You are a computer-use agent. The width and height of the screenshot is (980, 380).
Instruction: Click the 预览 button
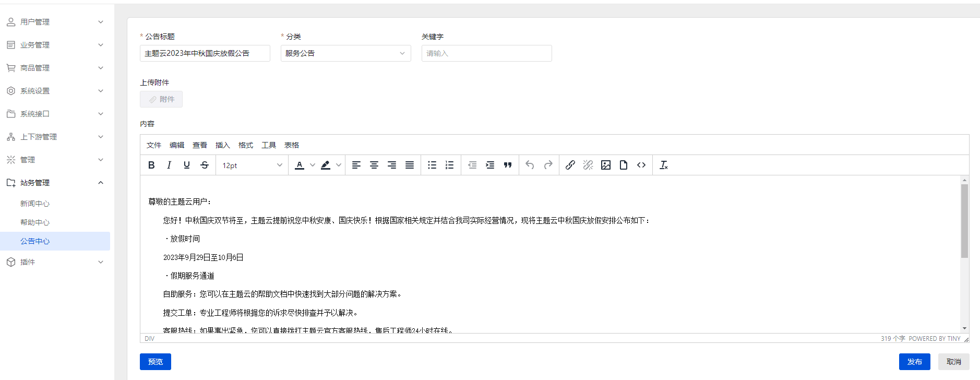pos(156,362)
